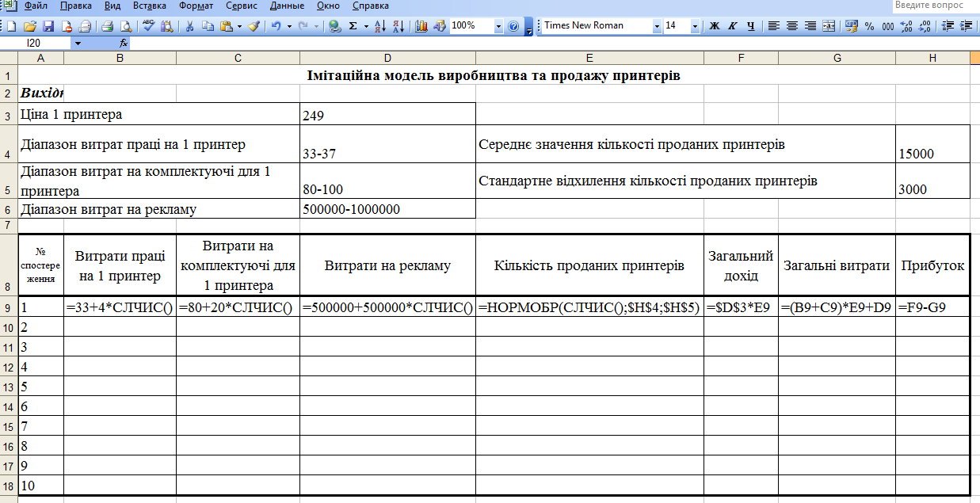Apply thousands separator 000 format
980x503 pixels.
point(888,25)
